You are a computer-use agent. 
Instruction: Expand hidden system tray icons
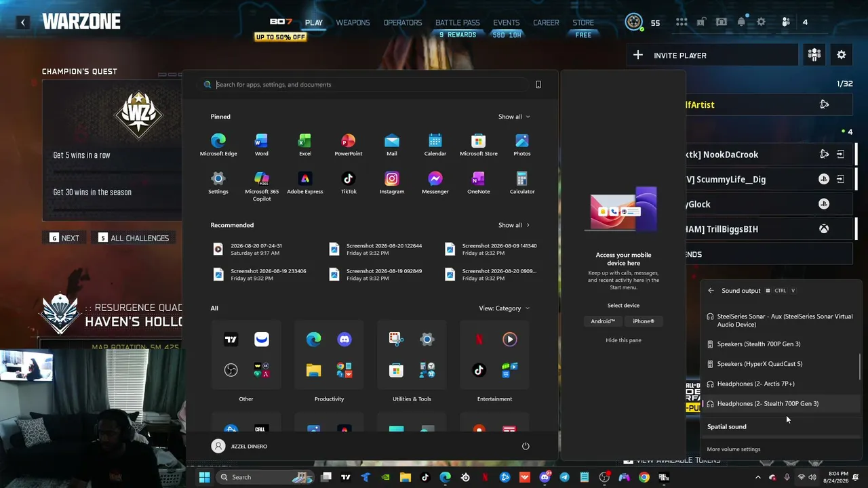(x=758, y=477)
